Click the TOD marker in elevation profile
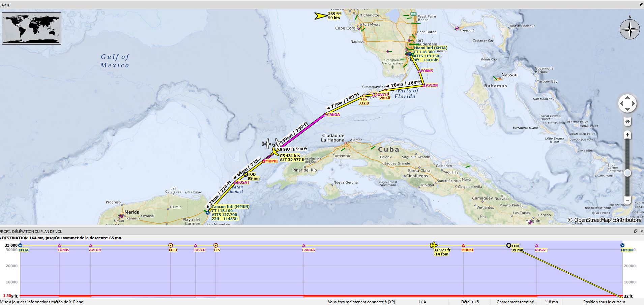Screen dimensions: 644x305 508,245
